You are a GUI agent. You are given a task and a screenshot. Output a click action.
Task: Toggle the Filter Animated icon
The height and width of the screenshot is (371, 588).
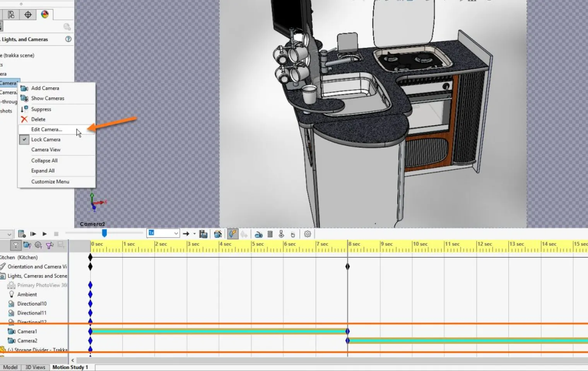tap(27, 245)
